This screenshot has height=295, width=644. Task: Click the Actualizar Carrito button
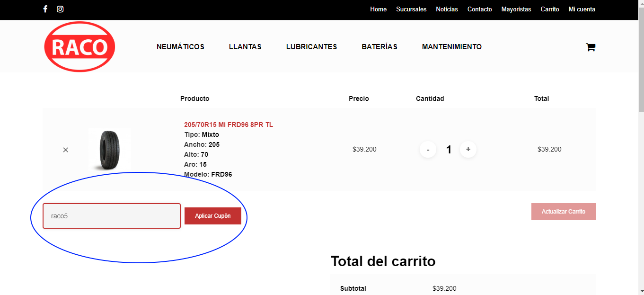pos(563,212)
